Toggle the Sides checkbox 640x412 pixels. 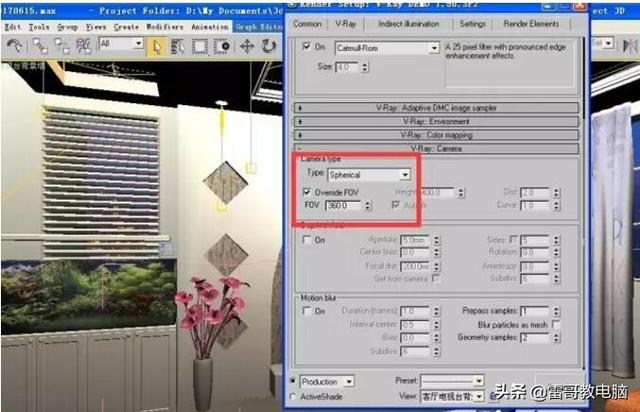[514, 239]
